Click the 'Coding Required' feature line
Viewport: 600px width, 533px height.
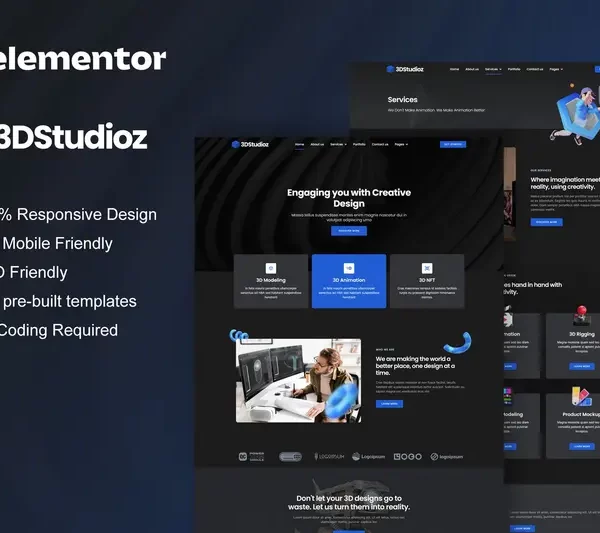point(58,330)
